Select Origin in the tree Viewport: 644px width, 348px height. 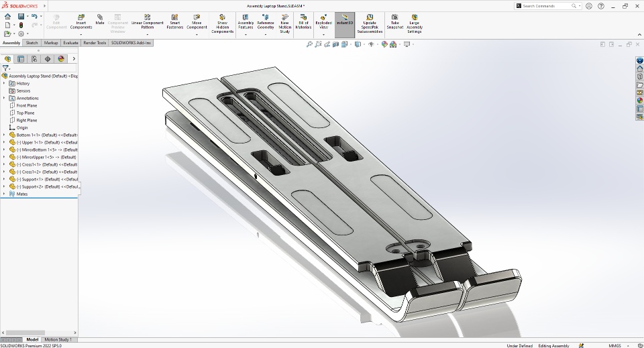(21, 127)
